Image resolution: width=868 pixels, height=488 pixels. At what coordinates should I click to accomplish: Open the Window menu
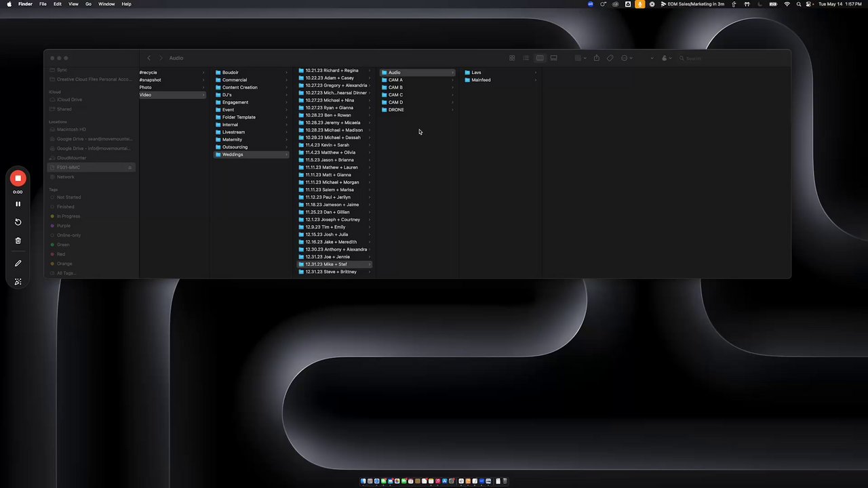pos(106,4)
